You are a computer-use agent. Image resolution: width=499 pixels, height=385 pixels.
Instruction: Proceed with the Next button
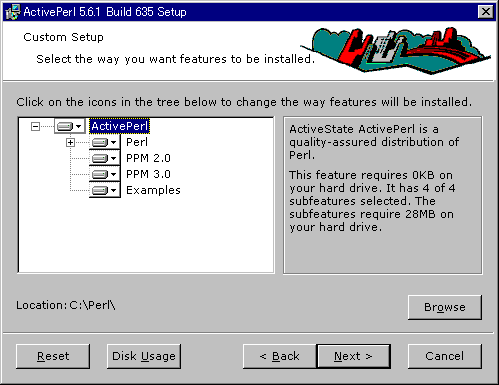(353, 356)
